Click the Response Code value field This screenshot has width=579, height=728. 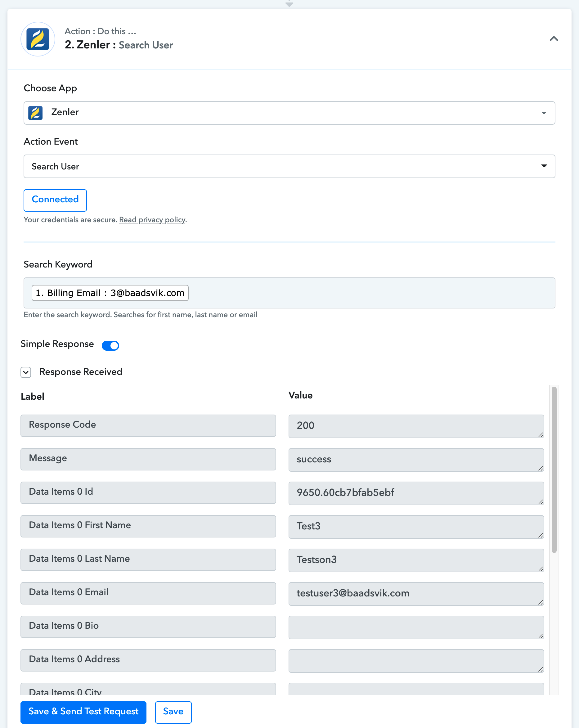tap(415, 426)
